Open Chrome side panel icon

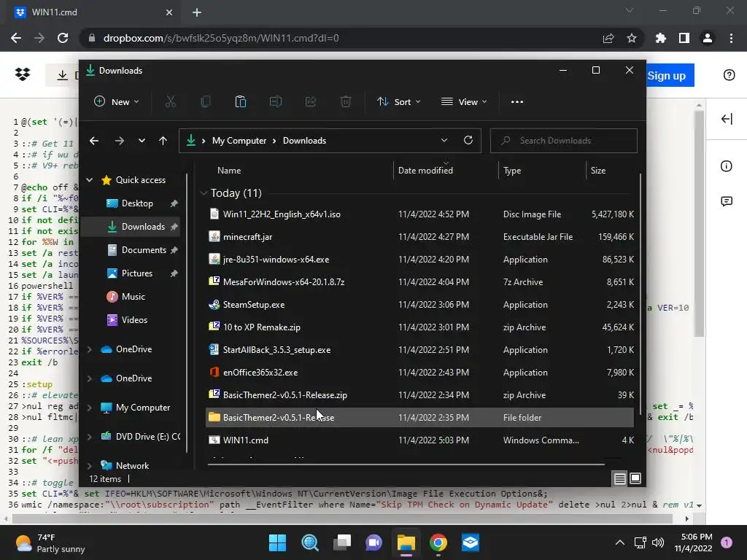[684, 38]
